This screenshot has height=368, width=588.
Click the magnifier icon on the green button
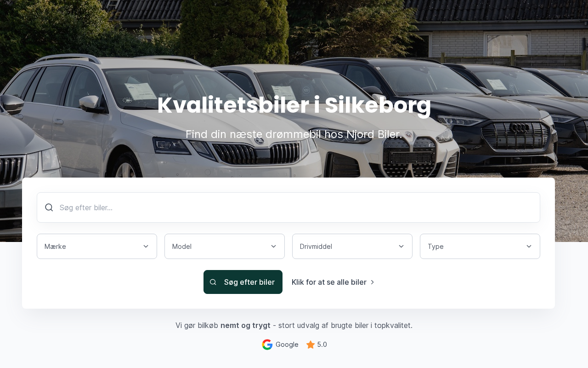[x=213, y=282]
